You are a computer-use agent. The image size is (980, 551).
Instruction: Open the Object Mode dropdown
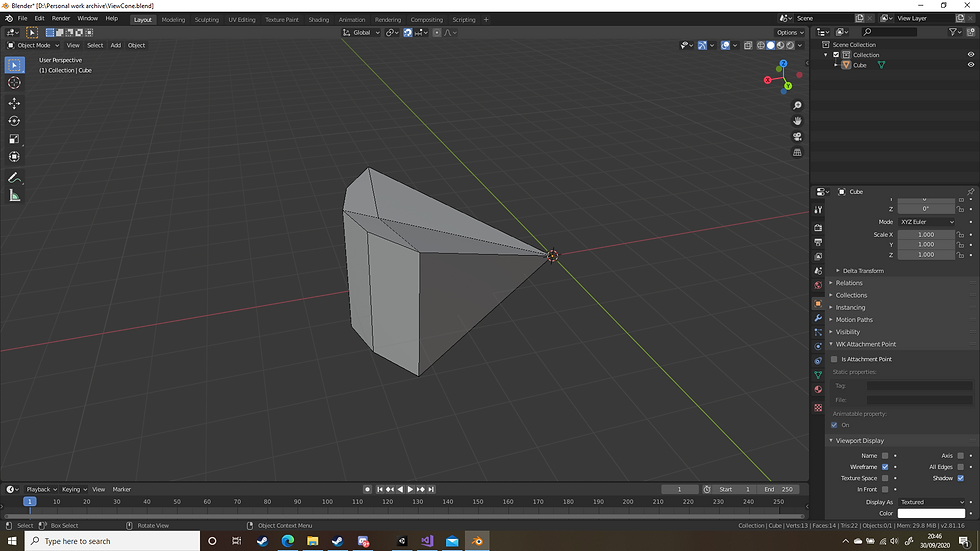point(33,45)
